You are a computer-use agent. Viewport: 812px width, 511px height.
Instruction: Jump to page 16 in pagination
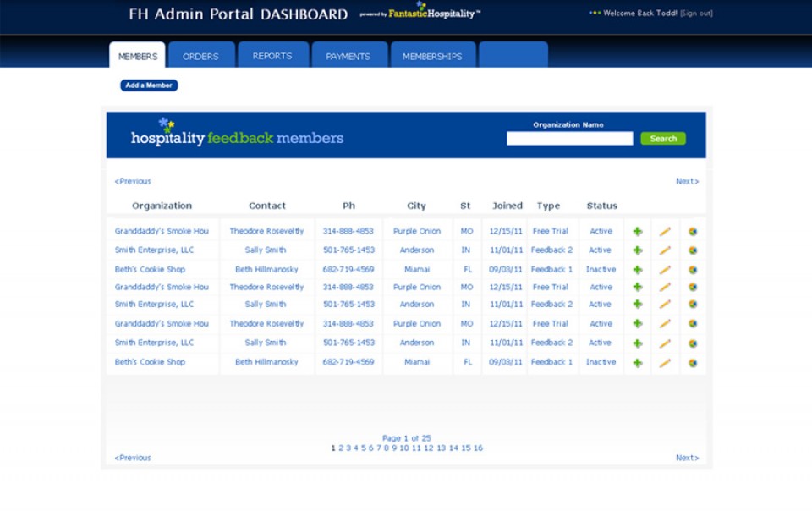(478, 448)
